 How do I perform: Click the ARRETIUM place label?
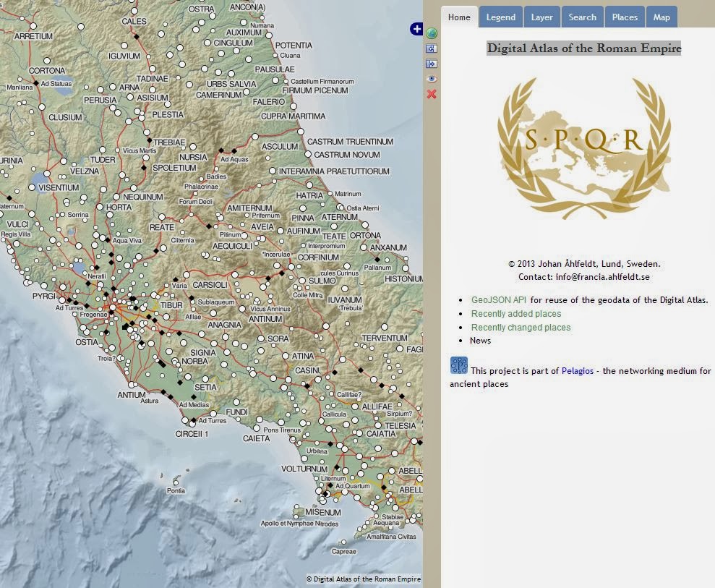click(x=33, y=36)
